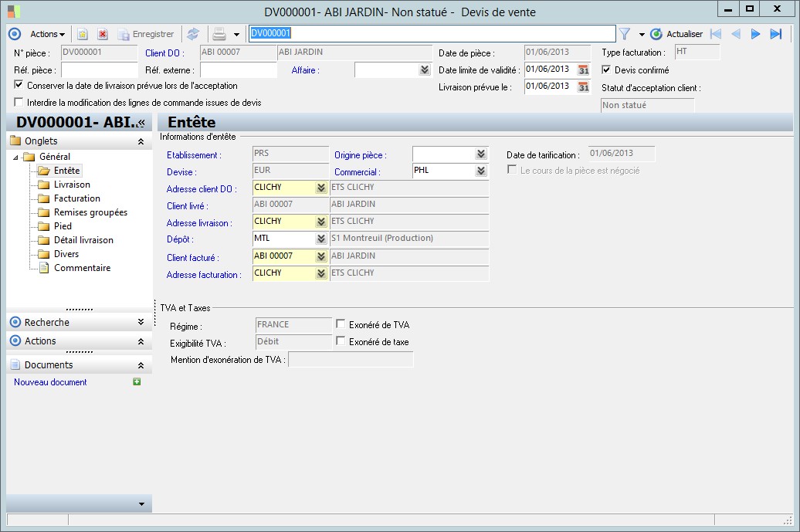Click into the Réf. externe field
This screenshot has height=532, width=800.
coord(238,70)
